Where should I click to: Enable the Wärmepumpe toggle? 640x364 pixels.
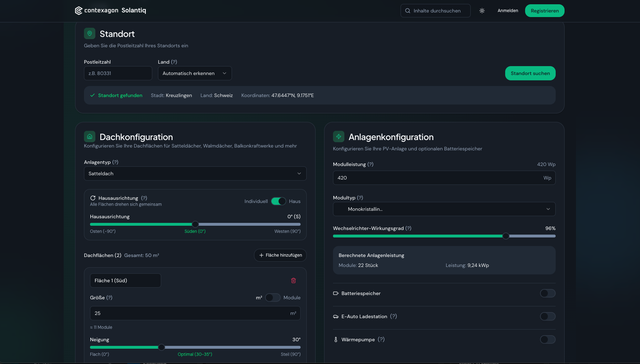548,339
